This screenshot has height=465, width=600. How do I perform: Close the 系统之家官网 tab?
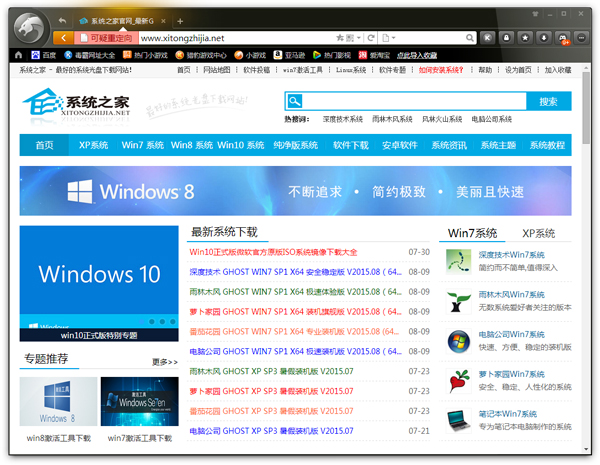[x=163, y=21]
